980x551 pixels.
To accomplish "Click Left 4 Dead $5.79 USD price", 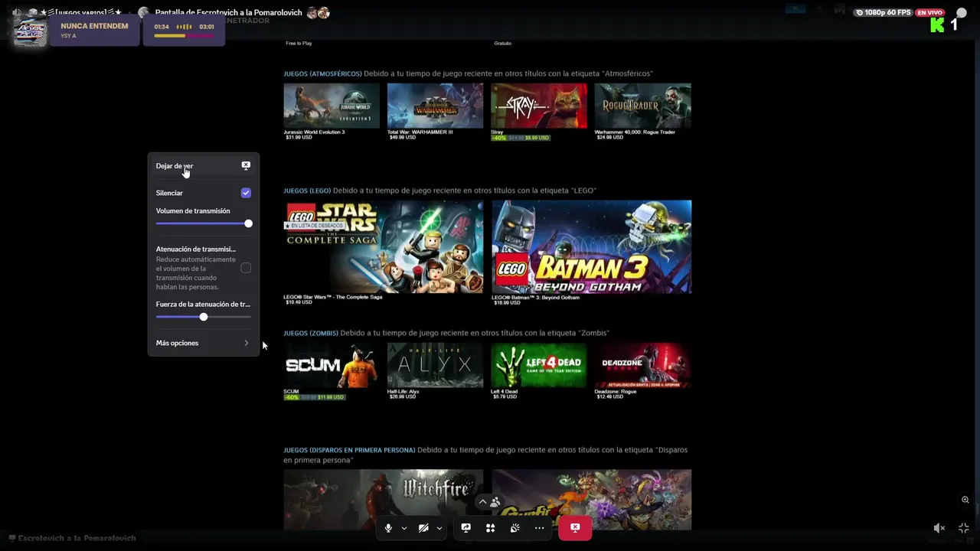I will pyautogui.click(x=505, y=396).
